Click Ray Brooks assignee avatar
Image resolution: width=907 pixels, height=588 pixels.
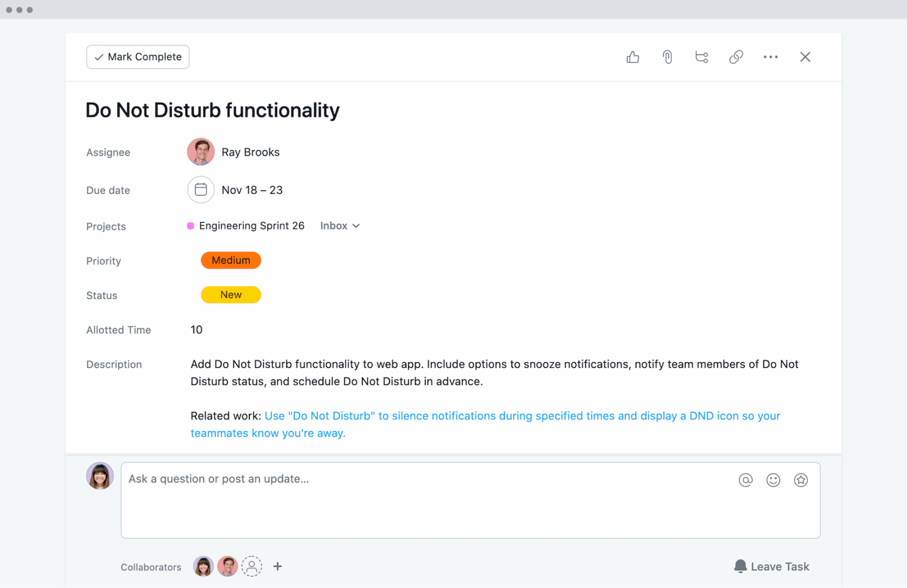click(201, 152)
